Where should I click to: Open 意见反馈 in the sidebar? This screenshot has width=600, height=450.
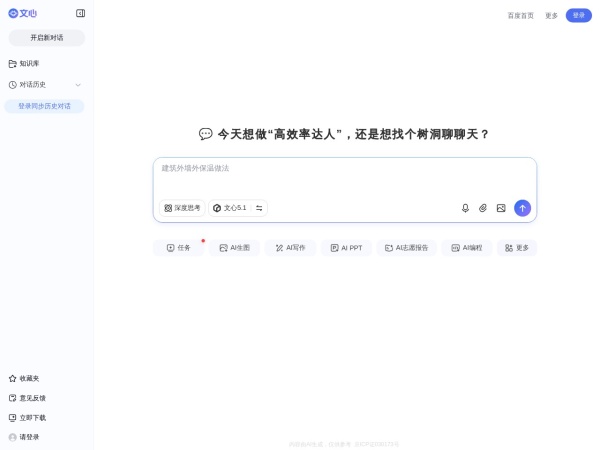point(27,398)
